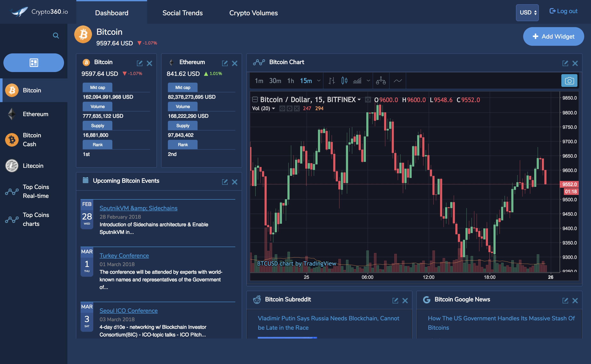Image resolution: width=591 pixels, height=364 pixels.
Task: Select the candlestick chart style icon
Action: (344, 81)
